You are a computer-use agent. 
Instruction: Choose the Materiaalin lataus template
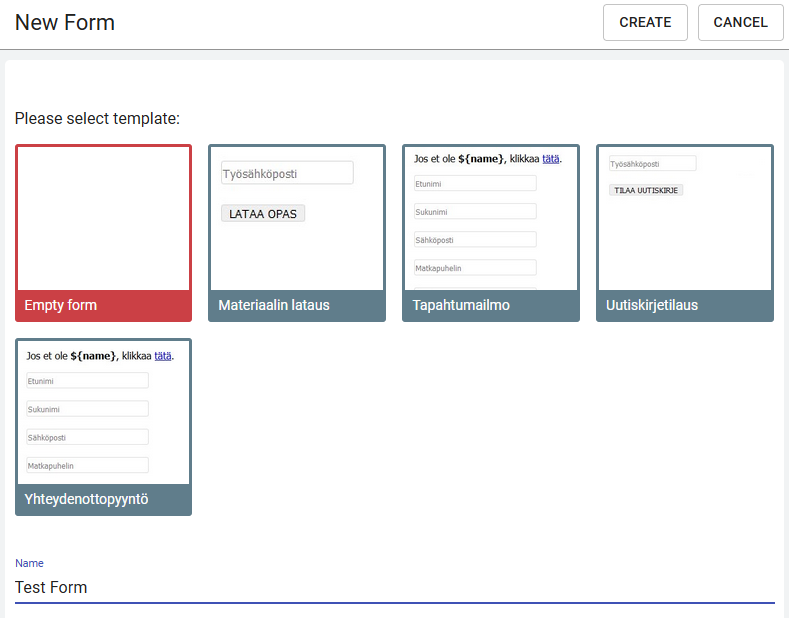pyautogui.click(x=297, y=233)
